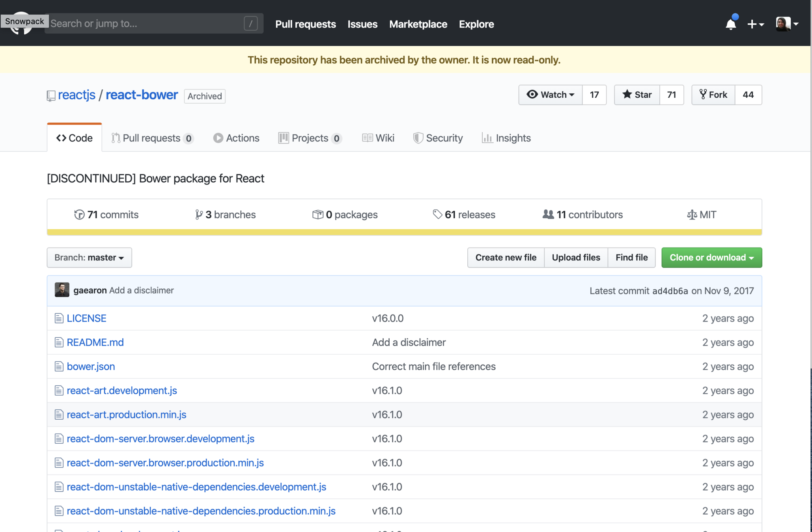Click the LICENSE file icon
This screenshot has width=812, height=532.
click(x=59, y=318)
